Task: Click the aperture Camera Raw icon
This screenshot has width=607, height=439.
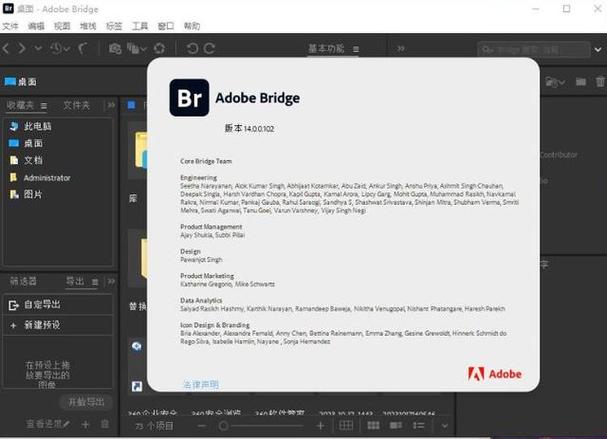Action: click(159, 48)
